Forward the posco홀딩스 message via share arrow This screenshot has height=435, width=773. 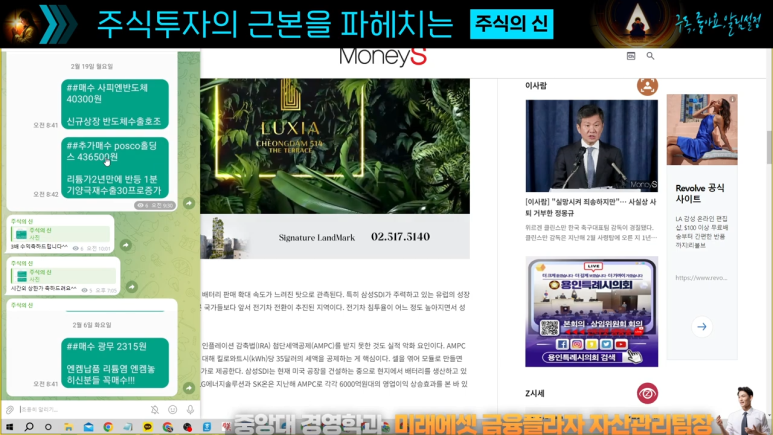pos(189,203)
